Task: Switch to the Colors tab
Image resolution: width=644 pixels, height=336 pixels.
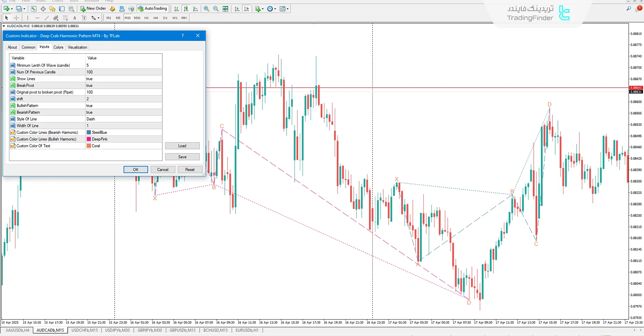Action: [58, 47]
